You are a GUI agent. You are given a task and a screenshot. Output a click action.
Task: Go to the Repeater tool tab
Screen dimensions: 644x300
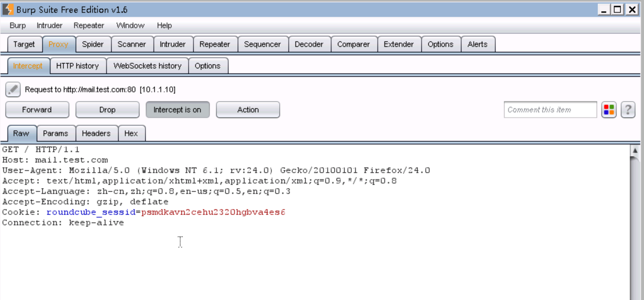[215, 44]
